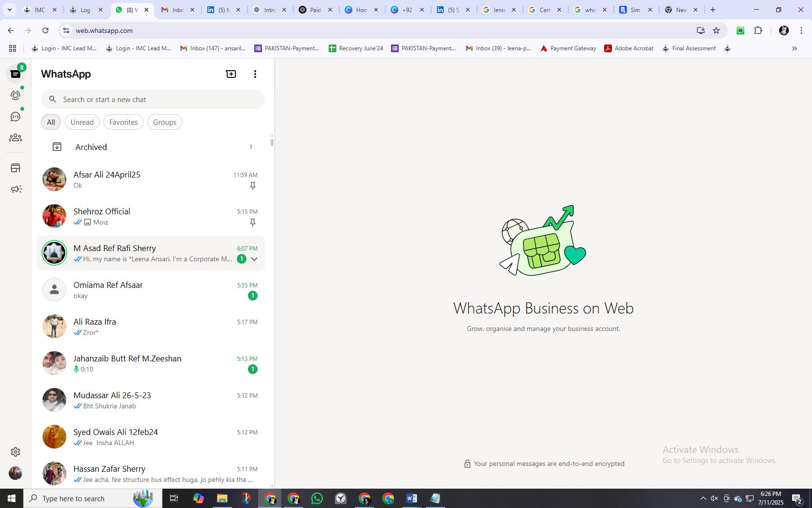Screen dimensions: 812x508
Task: Click the pin icon on Afsar Ali chat
Action: pos(252,186)
